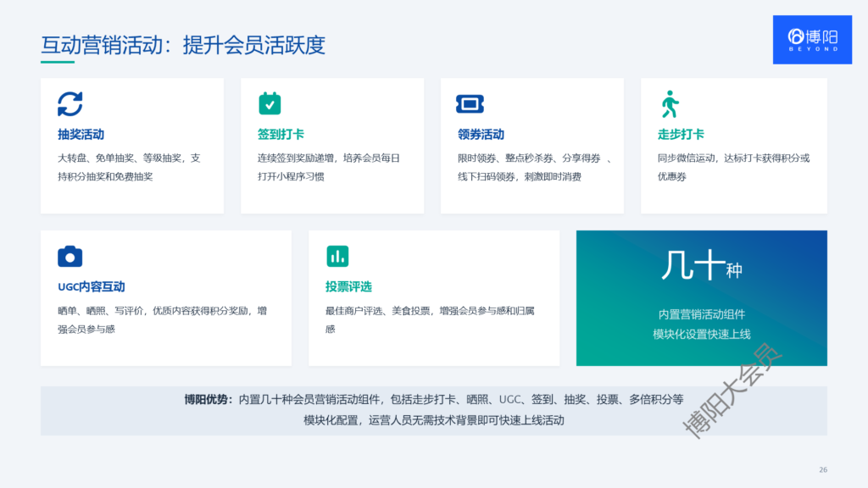Click the 投票评选 heading
The width and height of the screenshot is (868, 488).
click(348, 286)
